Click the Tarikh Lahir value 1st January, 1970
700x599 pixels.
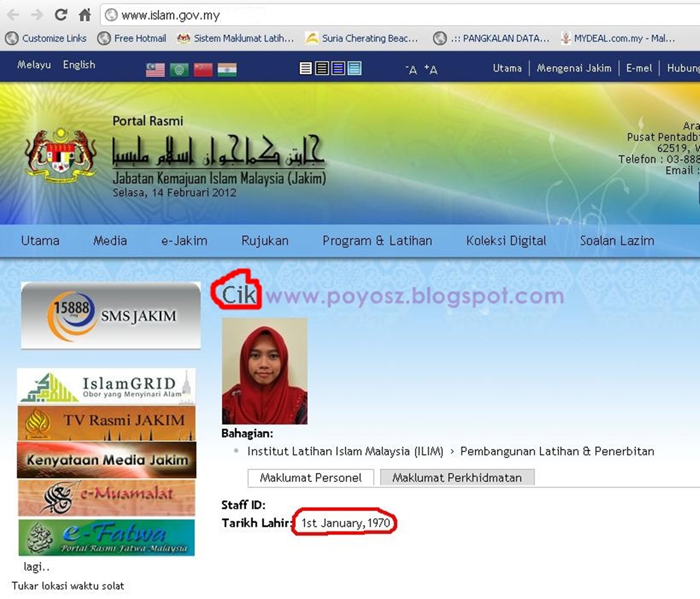click(346, 523)
